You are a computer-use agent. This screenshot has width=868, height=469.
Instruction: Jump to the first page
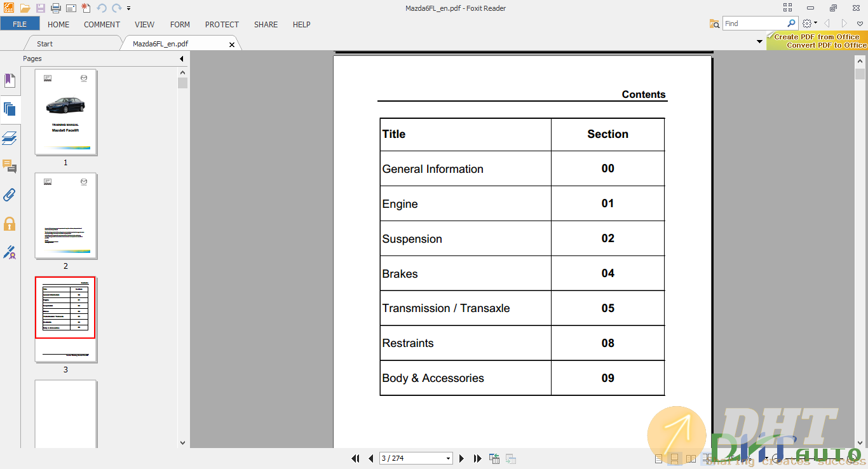356,458
